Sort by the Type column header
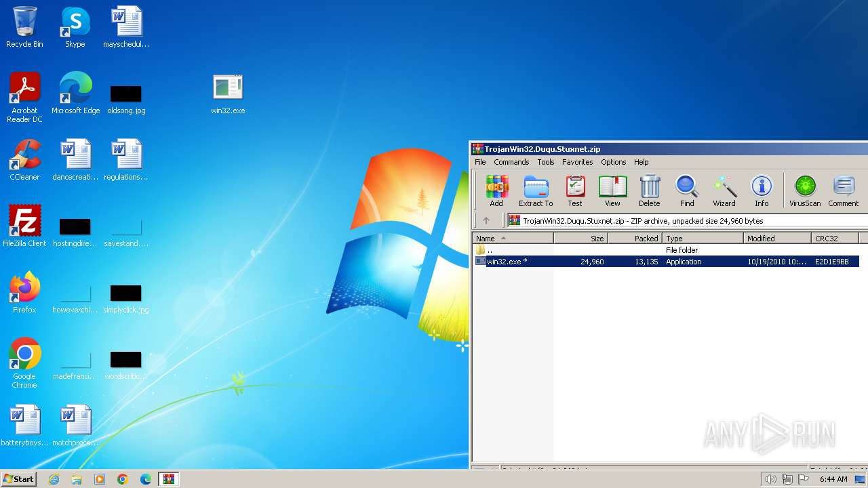 pos(703,238)
